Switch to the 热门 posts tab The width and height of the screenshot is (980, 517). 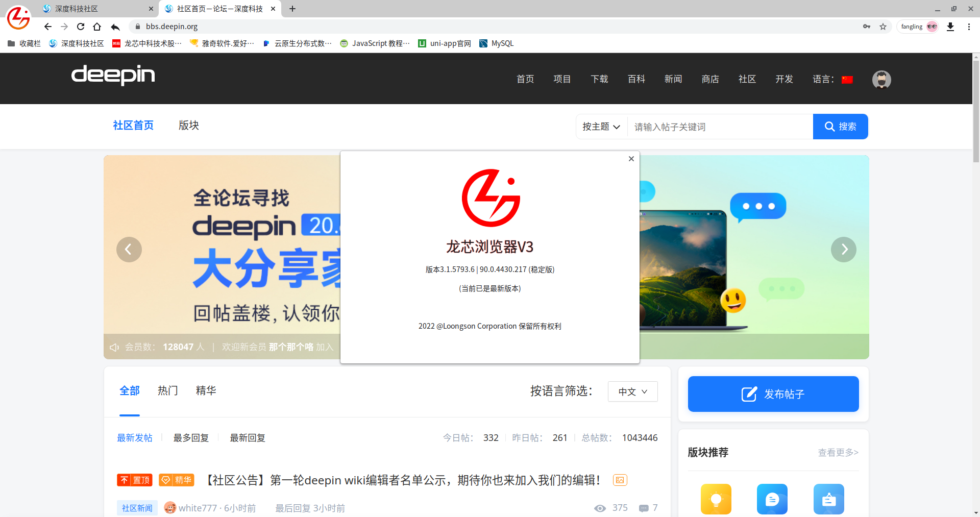point(168,391)
